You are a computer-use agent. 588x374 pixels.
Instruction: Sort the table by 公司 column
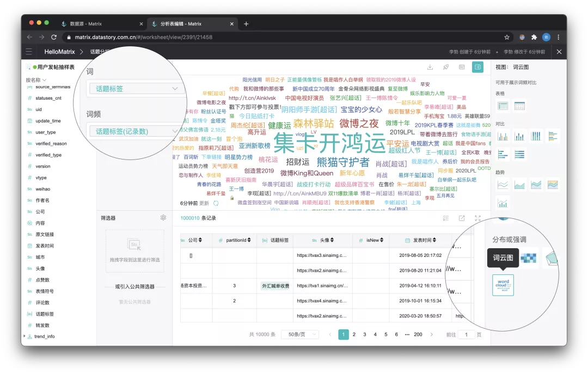pyautogui.click(x=200, y=240)
